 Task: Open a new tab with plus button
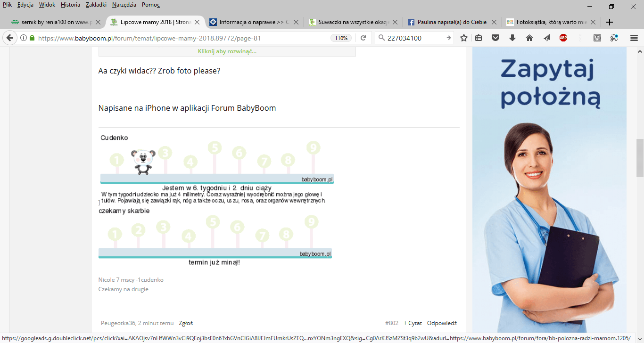pos(610,22)
